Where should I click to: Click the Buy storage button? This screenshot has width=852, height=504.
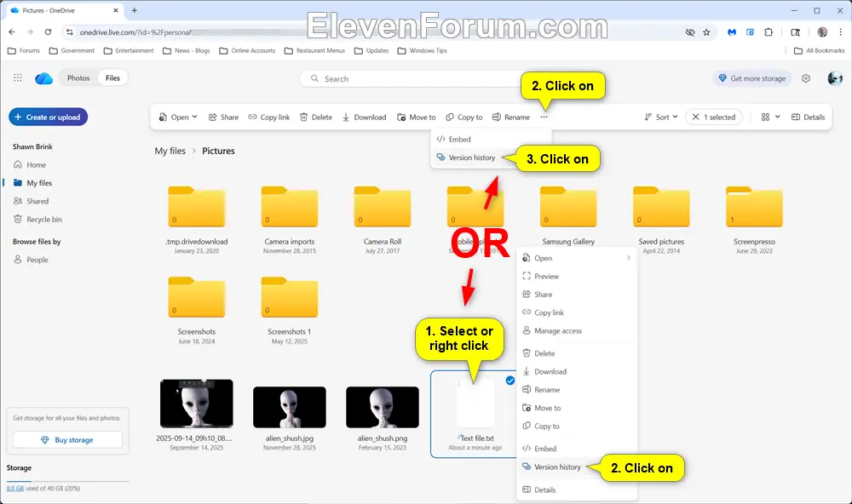pyautogui.click(x=67, y=440)
